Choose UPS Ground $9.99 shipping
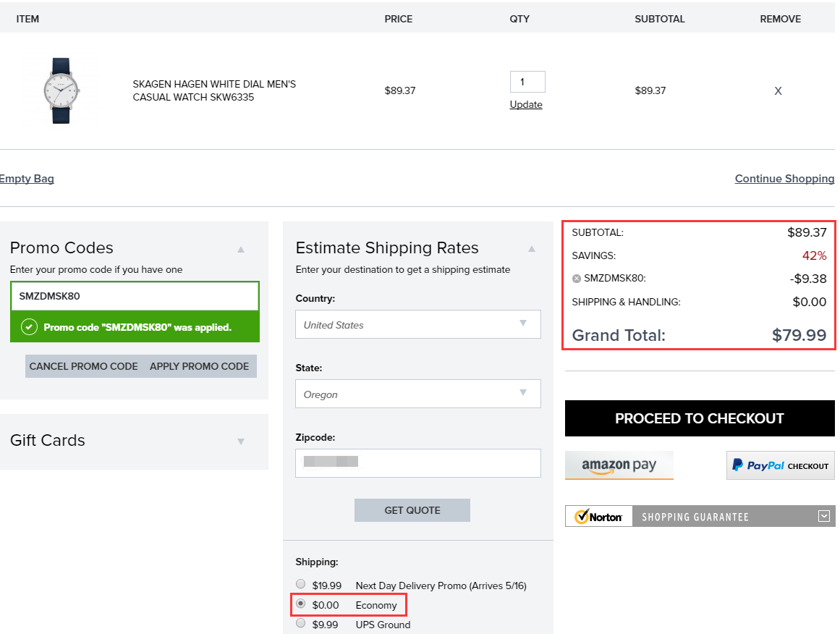The height and width of the screenshot is (634, 840). coord(301,623)
